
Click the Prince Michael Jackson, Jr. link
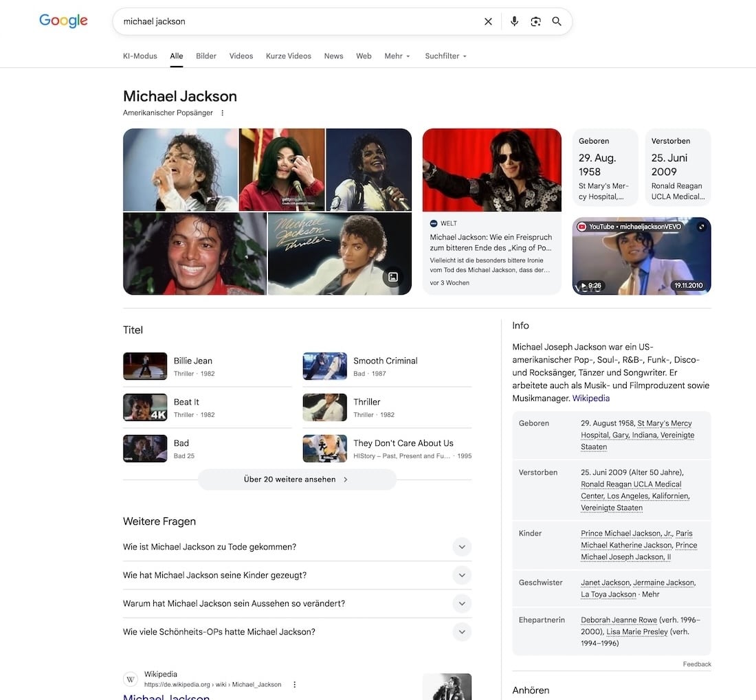click(x=626, y=533)
